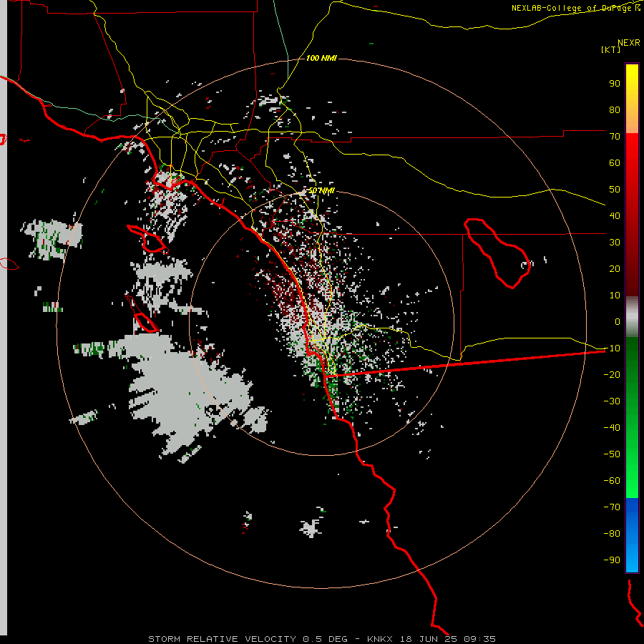Pick the -60 value on the velocity scale
The image size is (644, 644).
[612, 481]
